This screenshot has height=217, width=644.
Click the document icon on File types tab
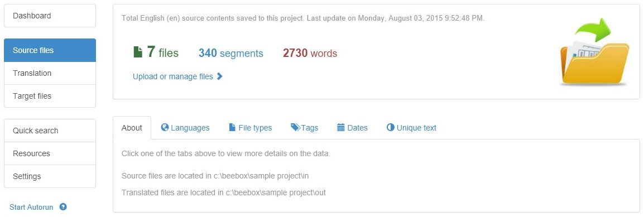232,127
